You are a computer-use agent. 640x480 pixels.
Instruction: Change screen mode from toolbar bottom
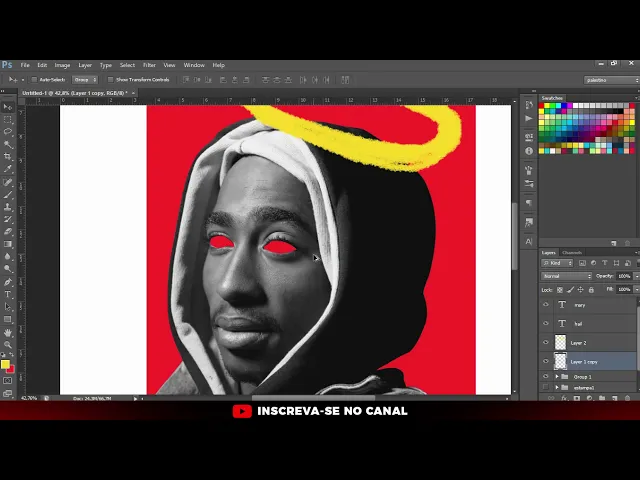[x=8, y=393]
